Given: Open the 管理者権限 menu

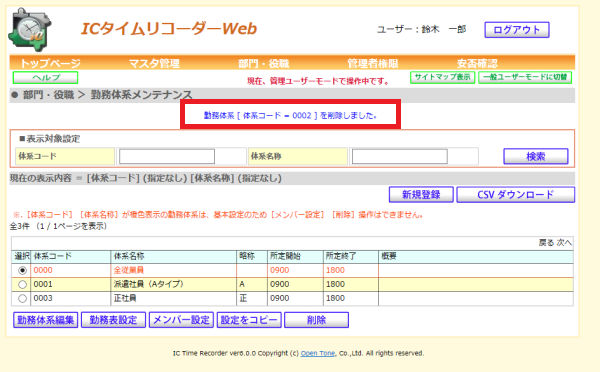Looking at the screenshot, I should (373, 63).
